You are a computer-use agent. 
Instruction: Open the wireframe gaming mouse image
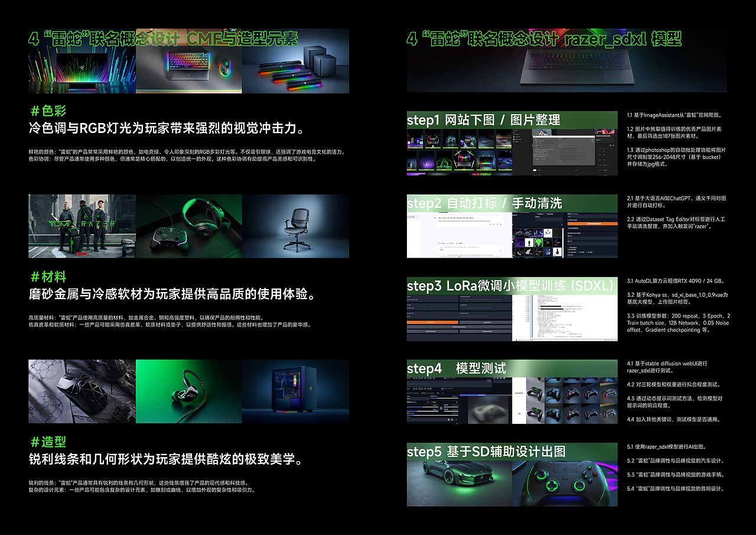(x=82, y=391)
